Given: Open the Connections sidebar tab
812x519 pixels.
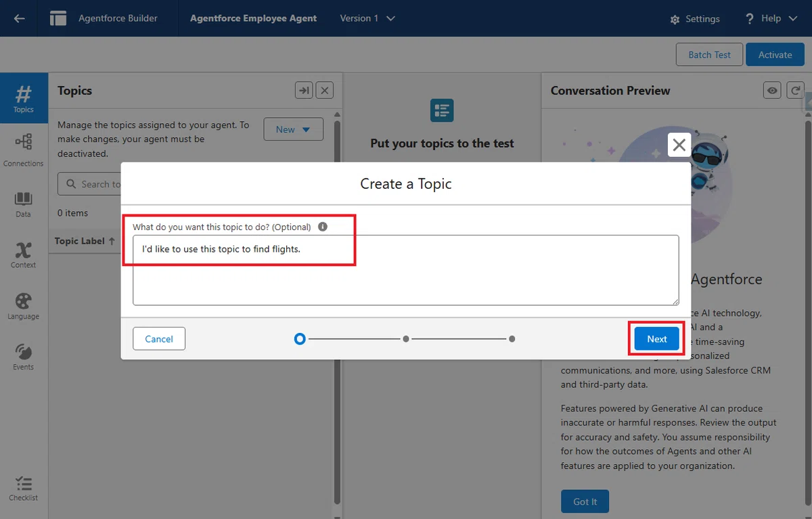Looking at the screenshot, I should [x=24, y=150].
